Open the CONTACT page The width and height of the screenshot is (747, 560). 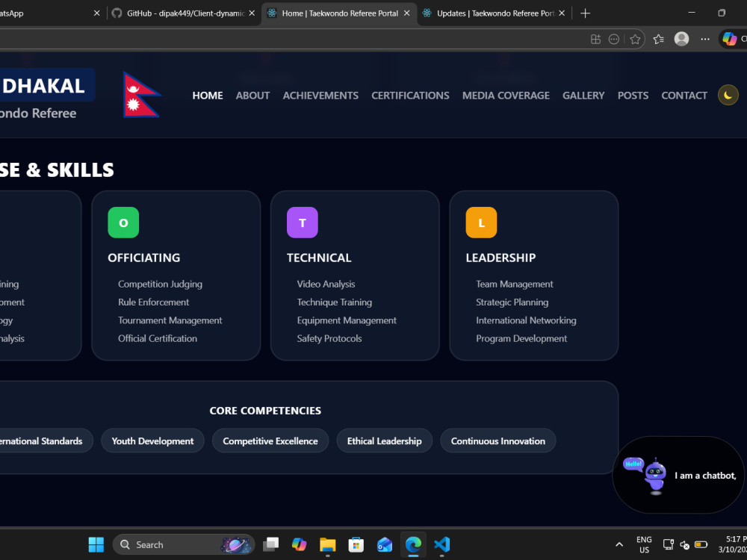(x=684, y=96)
